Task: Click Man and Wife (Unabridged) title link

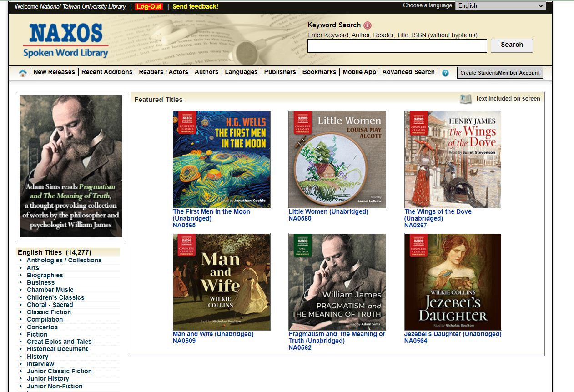Action: pos(213,334)
